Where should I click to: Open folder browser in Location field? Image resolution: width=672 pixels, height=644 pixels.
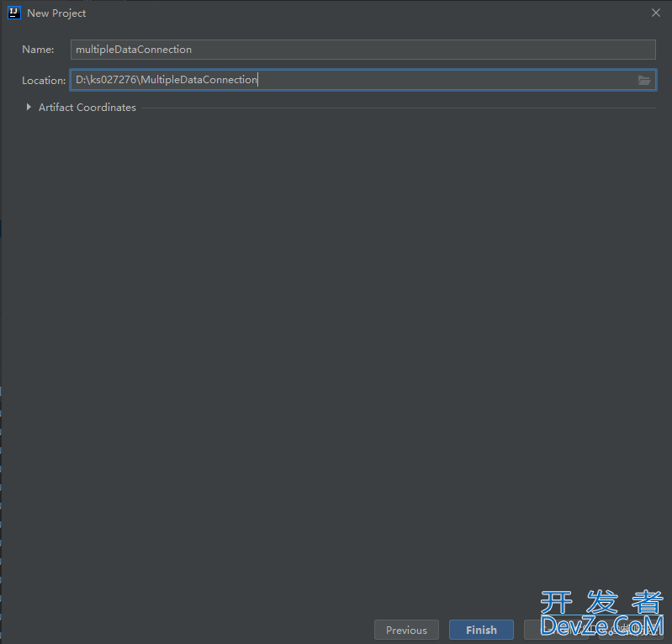pyautogui.click(x=643, y=80)
